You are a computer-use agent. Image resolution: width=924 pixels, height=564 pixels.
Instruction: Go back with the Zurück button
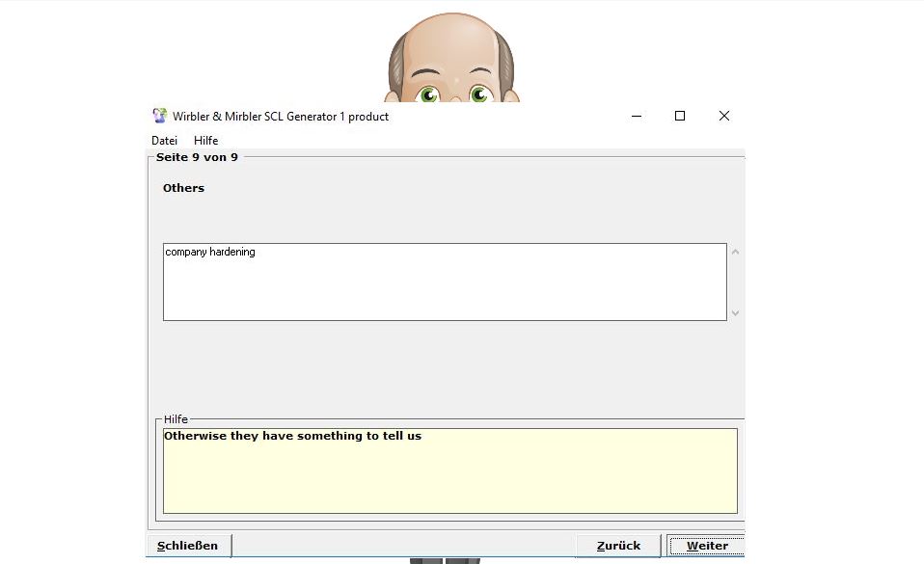point(618,546)
